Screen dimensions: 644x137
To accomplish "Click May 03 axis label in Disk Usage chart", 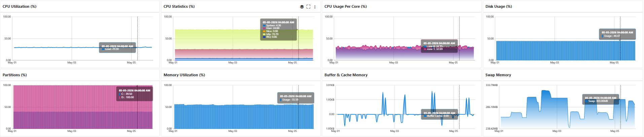I will [x=554, y=62].
